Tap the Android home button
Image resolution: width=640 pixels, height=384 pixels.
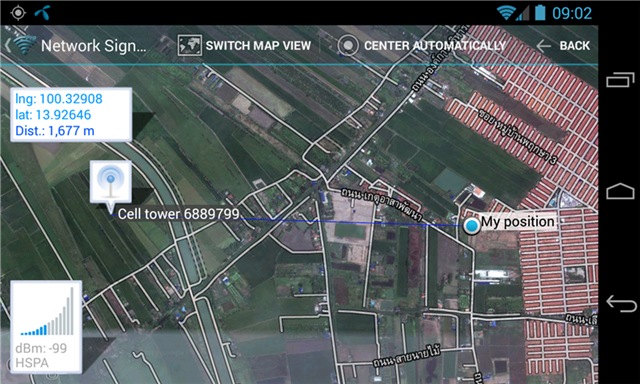[x=620, y=191]
